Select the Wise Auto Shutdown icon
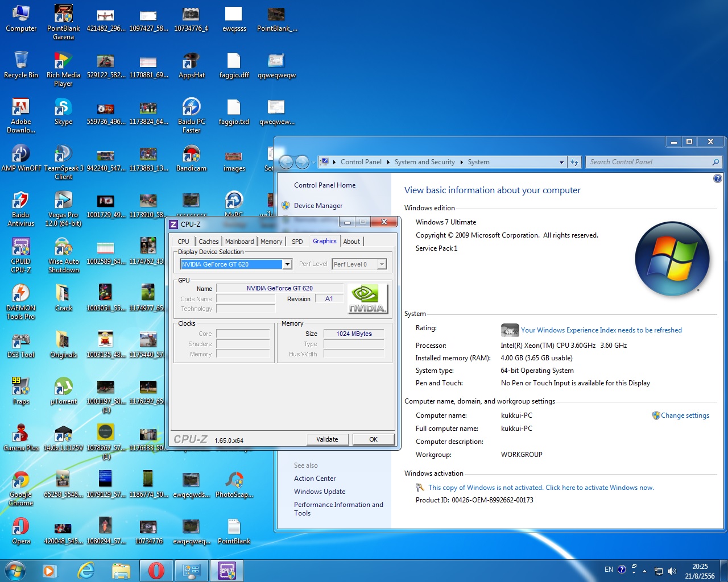Screen dimensions: 728x582 (63, 255)
